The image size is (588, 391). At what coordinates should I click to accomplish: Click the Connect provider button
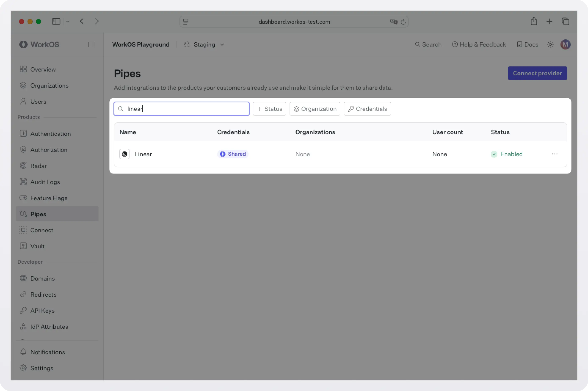pyautogui.click(x=537, y=73)
